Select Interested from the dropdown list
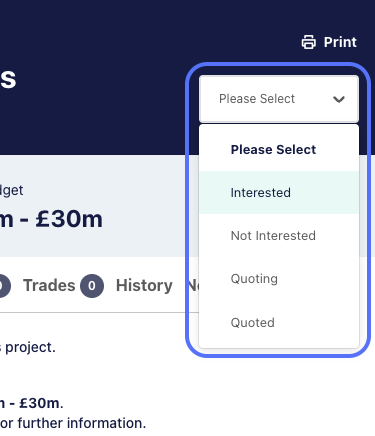Screen dimensions: 375x436 coord(279,193)
